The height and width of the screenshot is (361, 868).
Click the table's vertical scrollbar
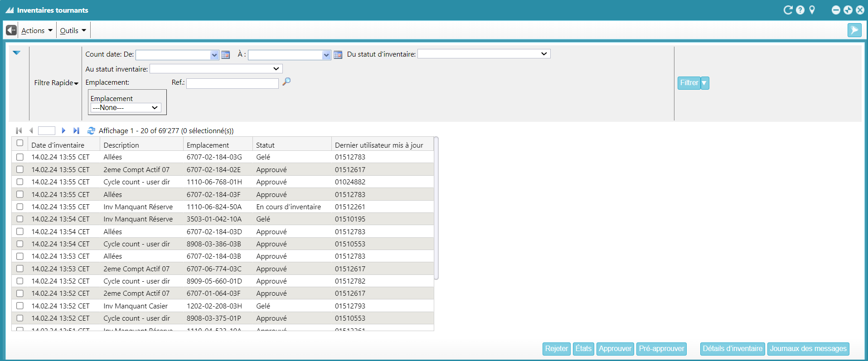pyautogui.click(x=436, y=208)
